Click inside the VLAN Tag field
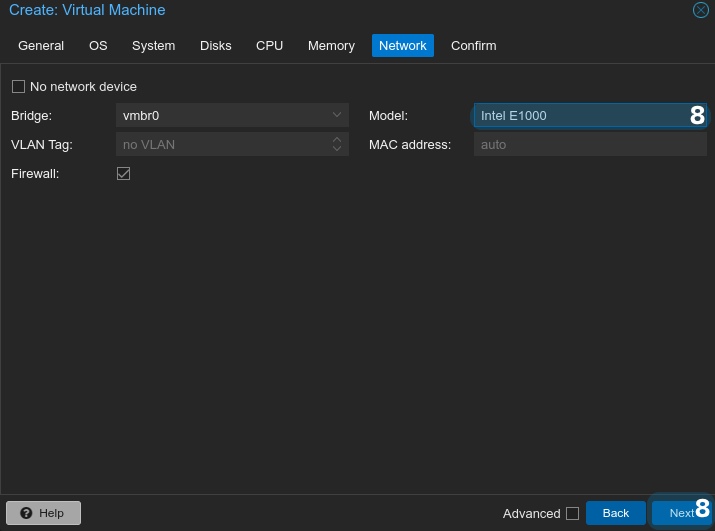Screen dimensions: 715x531 click(222, 144)
